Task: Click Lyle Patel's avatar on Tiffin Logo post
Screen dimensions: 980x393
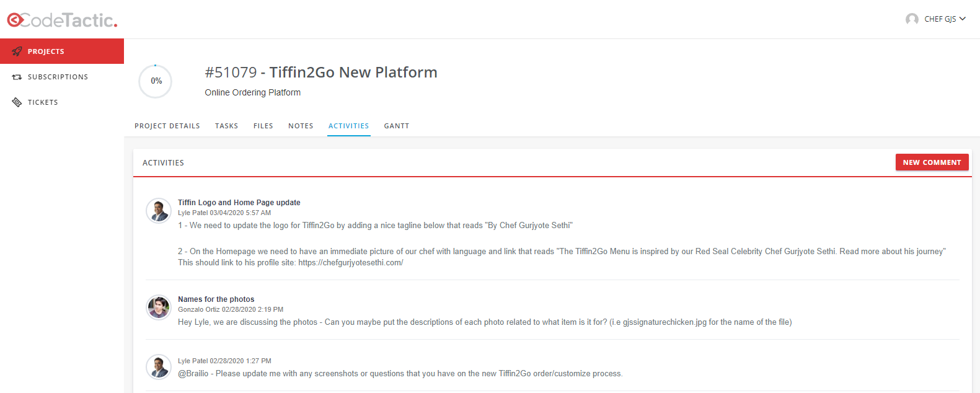Action: pyautogui.click(x=159, y=211)
